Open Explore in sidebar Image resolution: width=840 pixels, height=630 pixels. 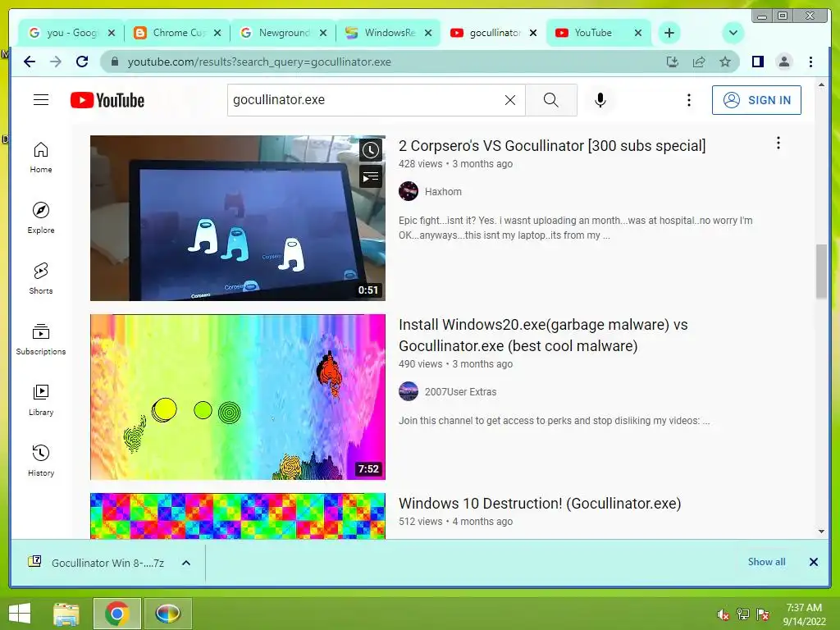(x=41, y=218)
